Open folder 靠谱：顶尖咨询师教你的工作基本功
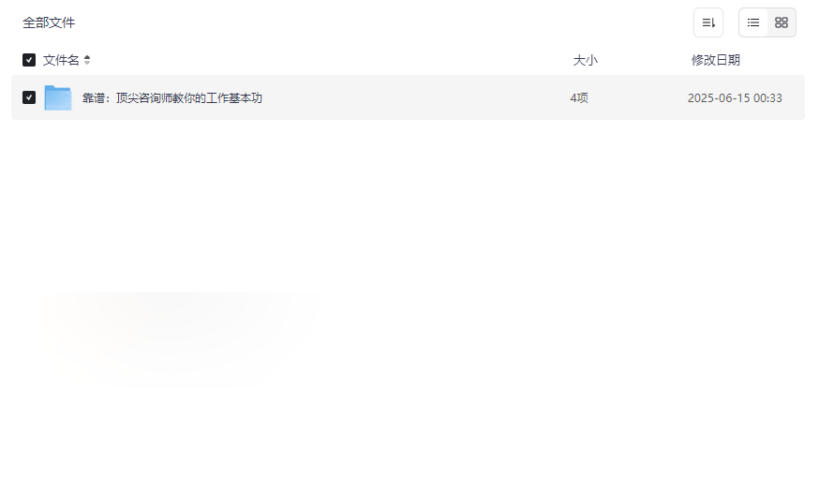Image resolution: width=819 pixels, height=504 pixels. tap(171, 97)
